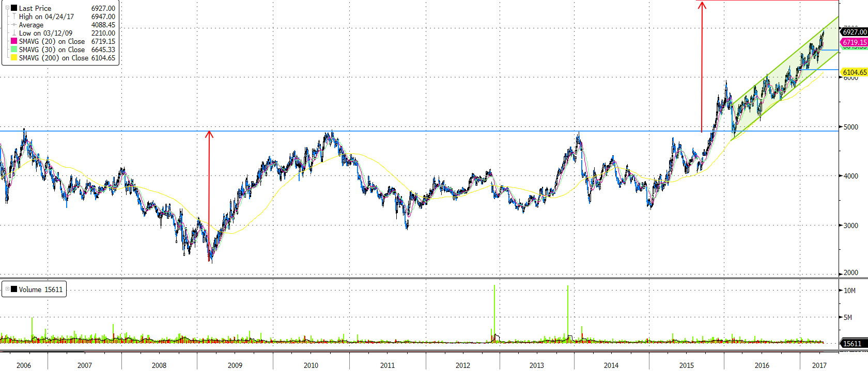Screen dimensions: 868x371
Task: Click the Low marker icon in legend
Action: (x=14, y=33)
